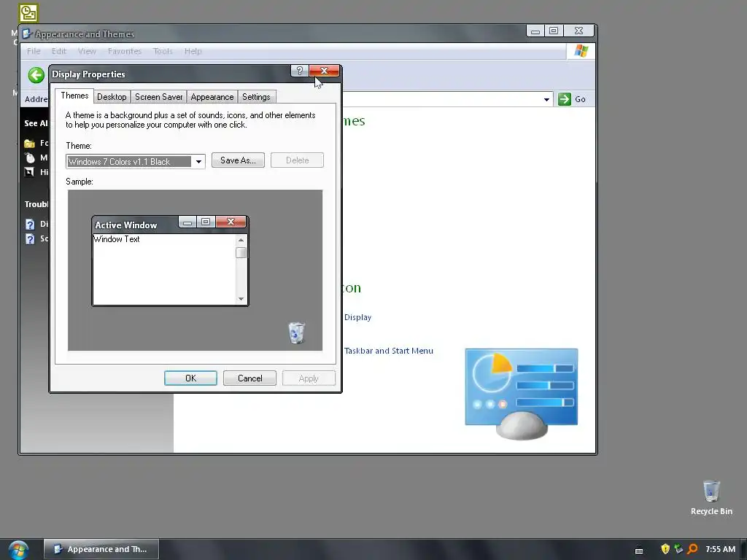The width and height of the screenshot is (747, 560).
Task: Click Window Text in sample preview
Action: tap(117, 239)
